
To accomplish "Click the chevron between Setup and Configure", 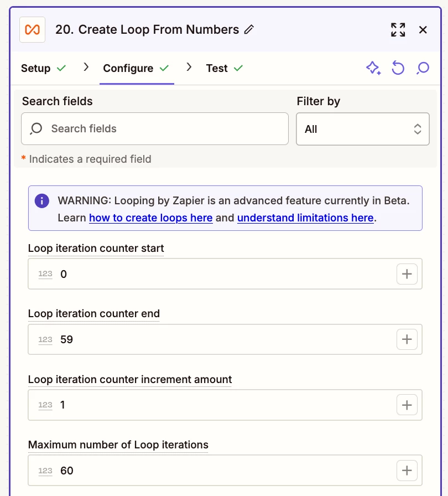I will tap(86, 67).
